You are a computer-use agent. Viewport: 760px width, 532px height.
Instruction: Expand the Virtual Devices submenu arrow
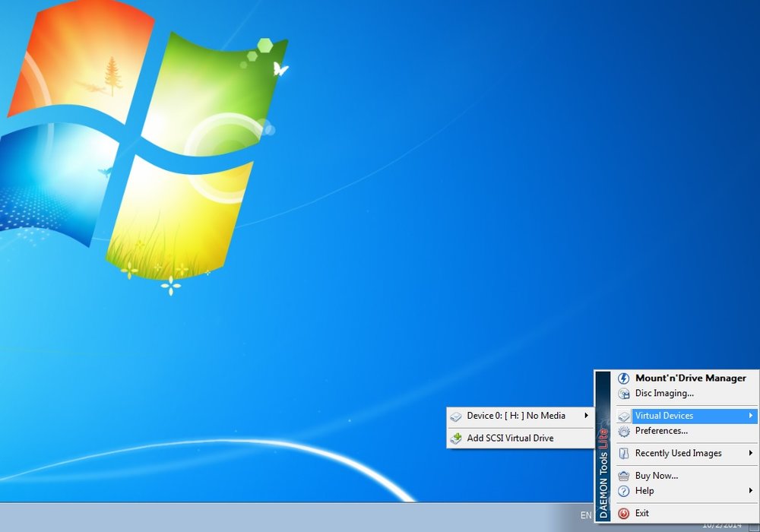tap(750, 416)
